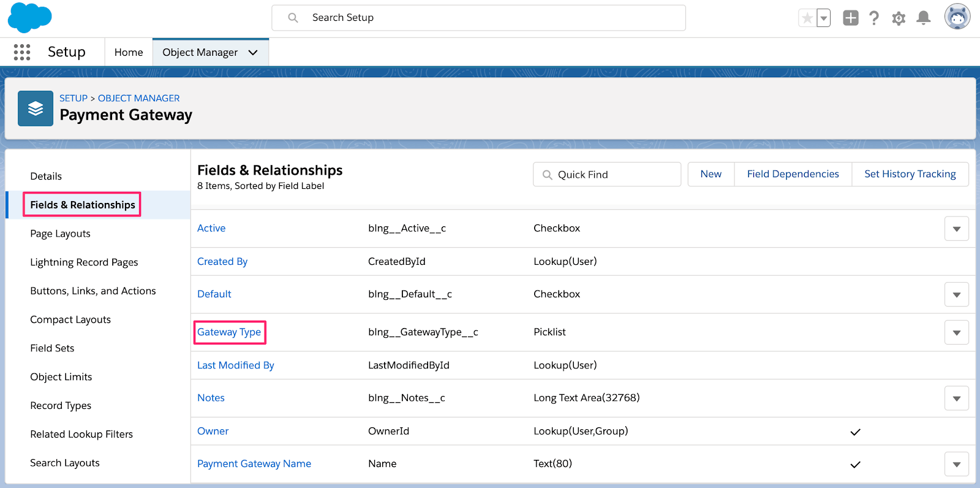This screenshot has height=488, width=980.
Task: Click the CreatedById API name text
Action: (x=397, y=261)
